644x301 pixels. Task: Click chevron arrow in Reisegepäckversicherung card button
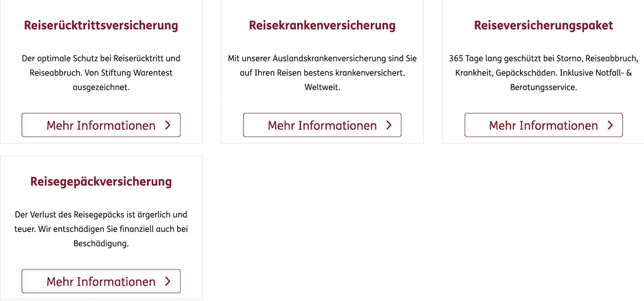pos(168,281)
